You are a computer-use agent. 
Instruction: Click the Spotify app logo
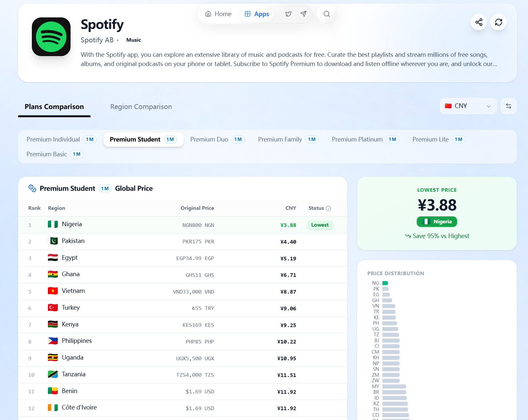(51, 37)
